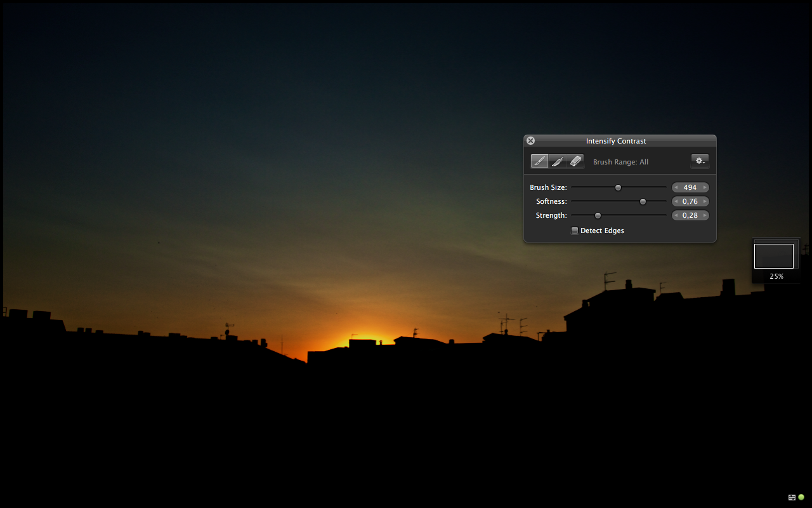Click the Softness value 0,76
The width and height of the screenshot is (812, 508).
tap(690, 201)
